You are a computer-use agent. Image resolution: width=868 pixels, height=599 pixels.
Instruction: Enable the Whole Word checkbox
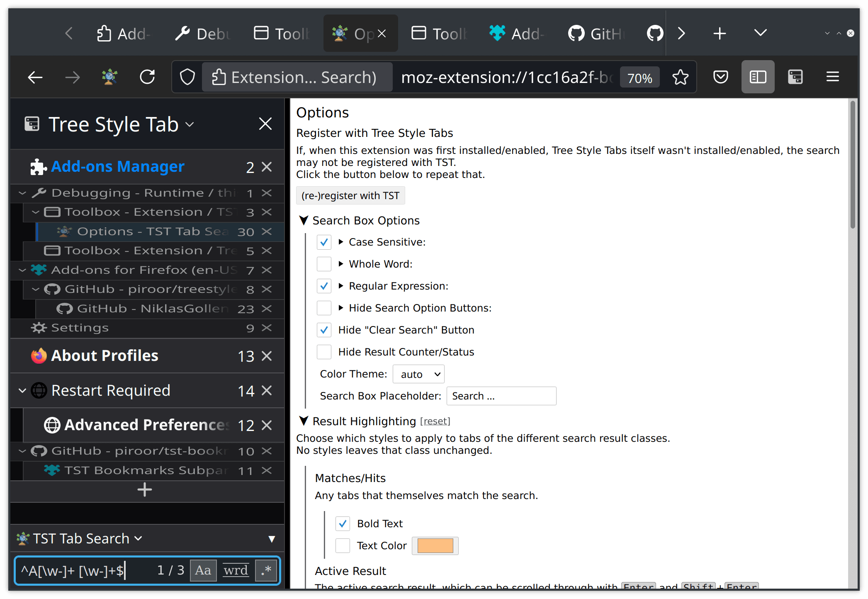click(324, 264)
